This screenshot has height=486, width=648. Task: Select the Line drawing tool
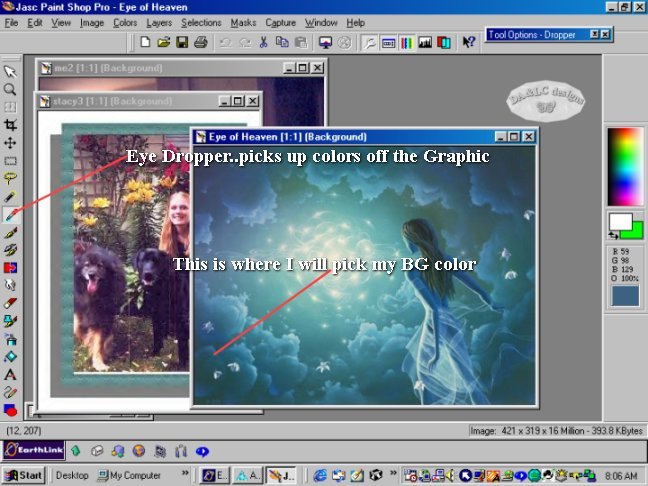click(x=10, y=392)
